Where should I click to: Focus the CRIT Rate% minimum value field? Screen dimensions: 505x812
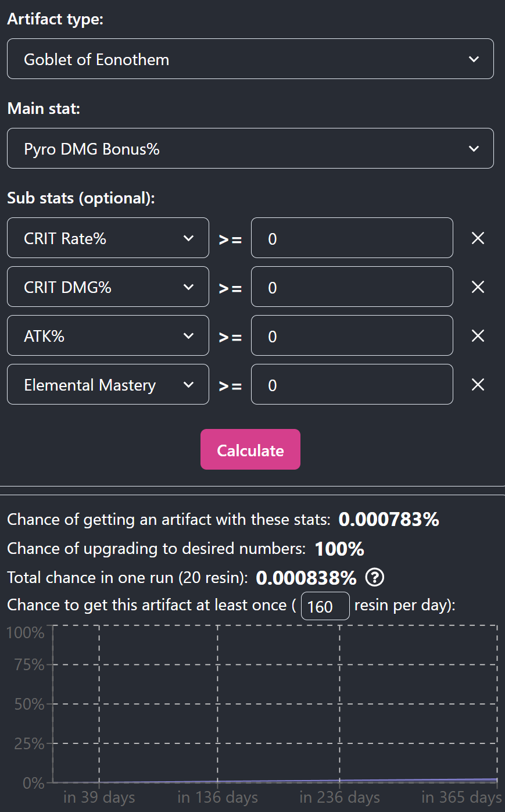(352, 238)
